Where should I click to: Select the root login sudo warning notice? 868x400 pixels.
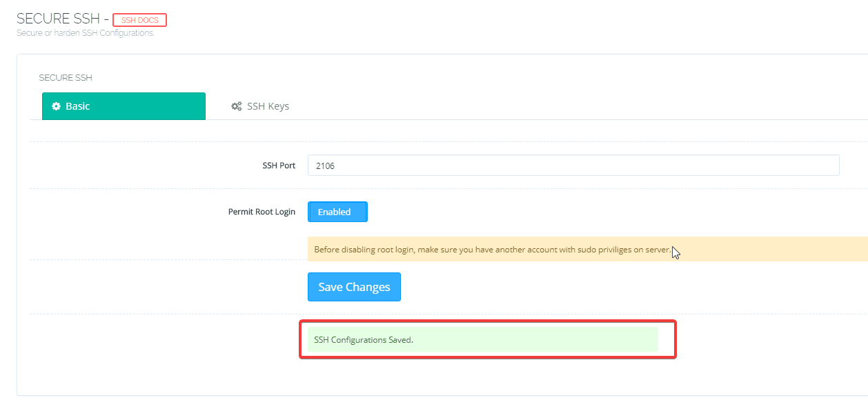586,250
